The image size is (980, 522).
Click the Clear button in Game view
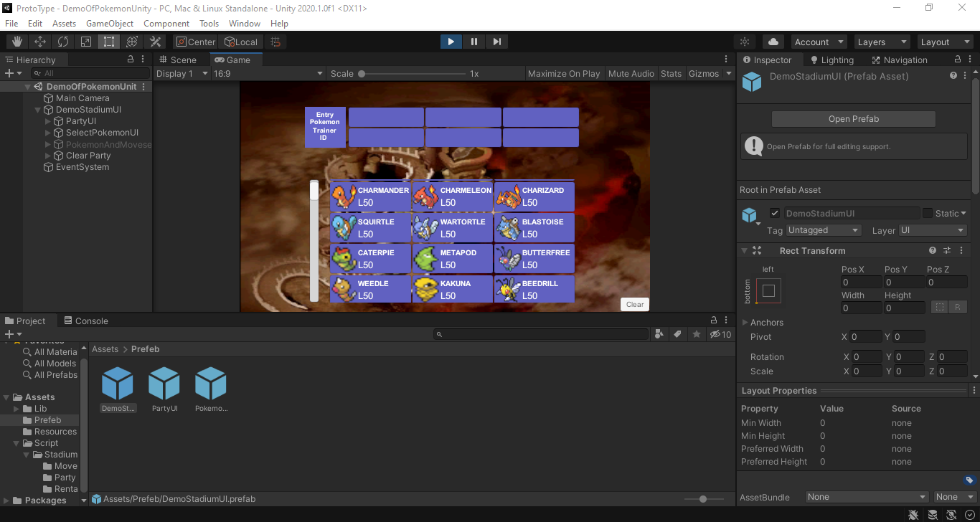click(635, 304)
